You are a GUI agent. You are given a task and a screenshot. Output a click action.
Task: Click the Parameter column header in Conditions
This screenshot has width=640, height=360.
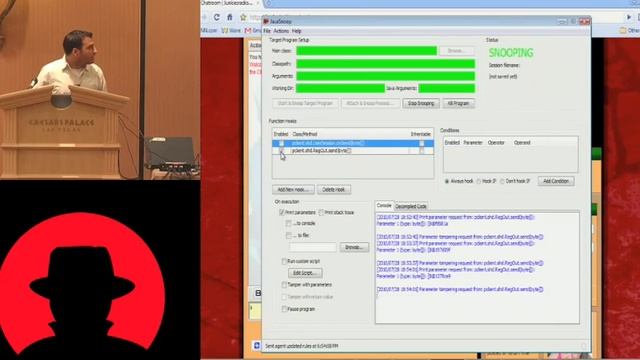[x=473, y=143]
